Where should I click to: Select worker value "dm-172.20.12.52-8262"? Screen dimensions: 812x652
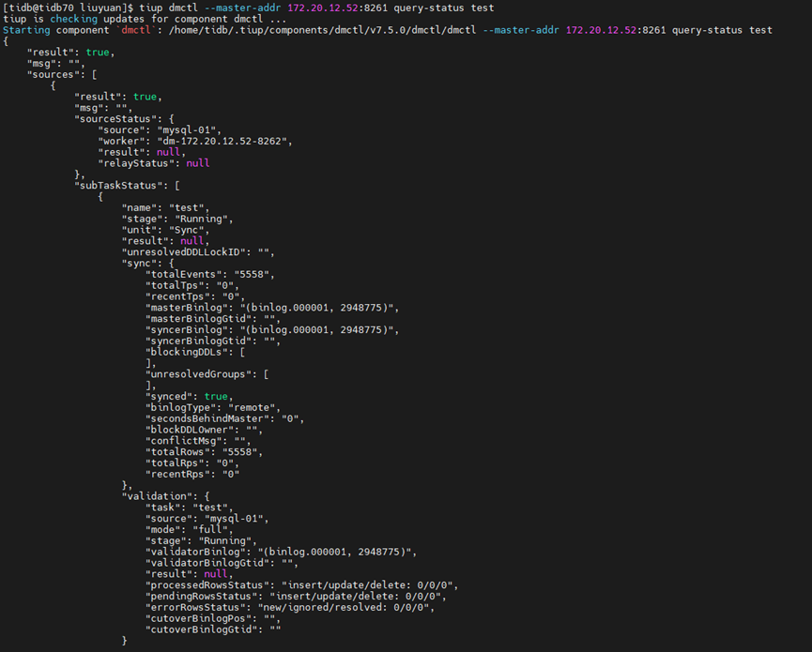point(224,142)
